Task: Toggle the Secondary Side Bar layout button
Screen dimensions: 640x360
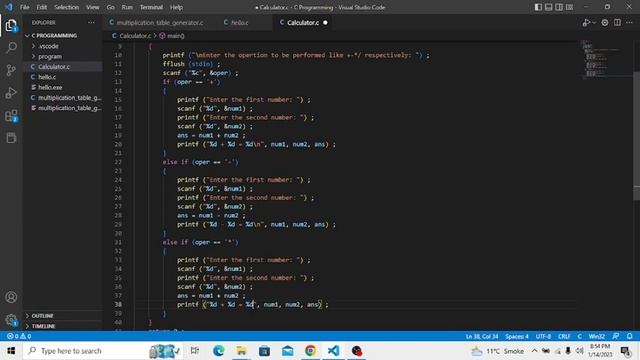Action: click(559, 7)
